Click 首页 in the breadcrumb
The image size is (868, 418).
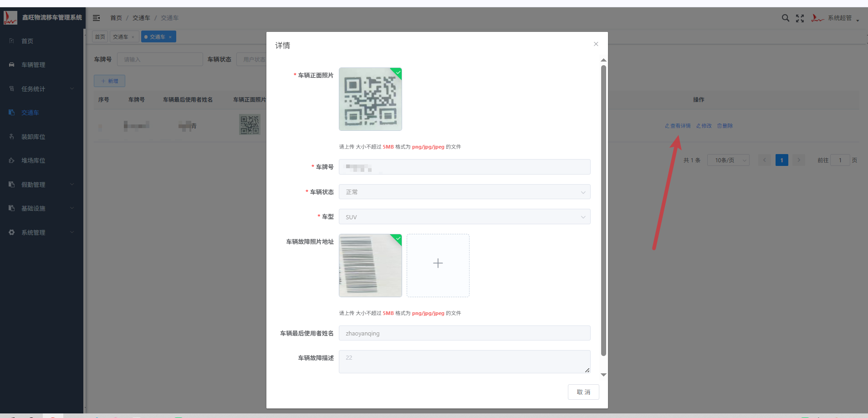(x=116, y=18)
